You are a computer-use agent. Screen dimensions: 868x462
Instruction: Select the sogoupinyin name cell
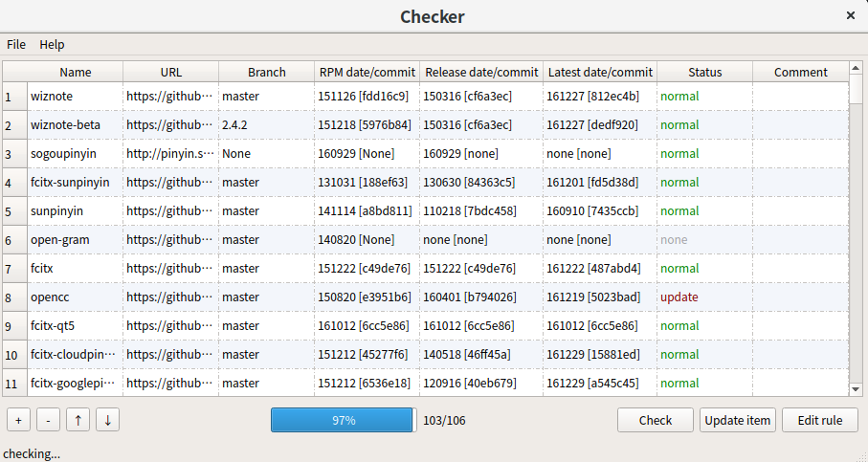76,154
